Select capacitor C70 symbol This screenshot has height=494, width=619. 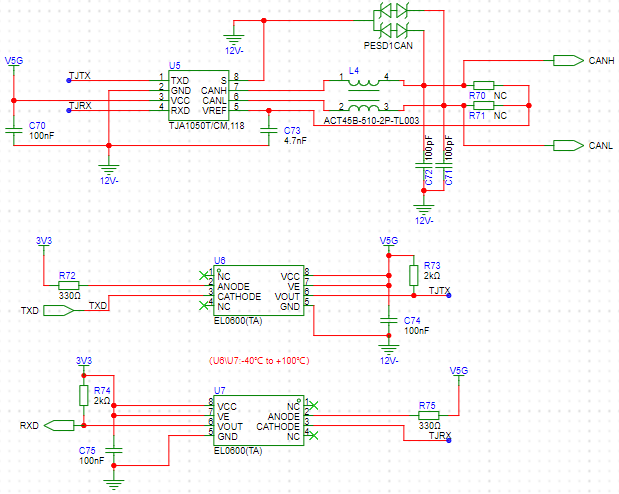(x=14, y=131)
